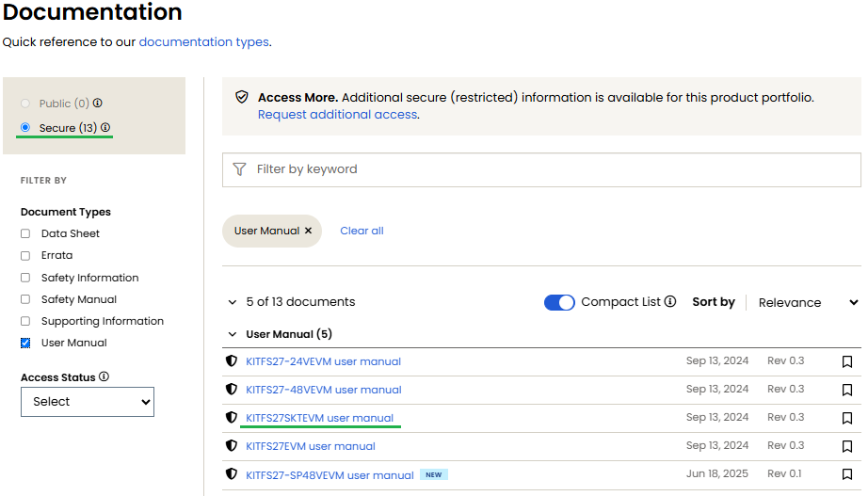
Task: Bookmark the KITFS27-48VEVM user manual
Action: click(847, 390)
